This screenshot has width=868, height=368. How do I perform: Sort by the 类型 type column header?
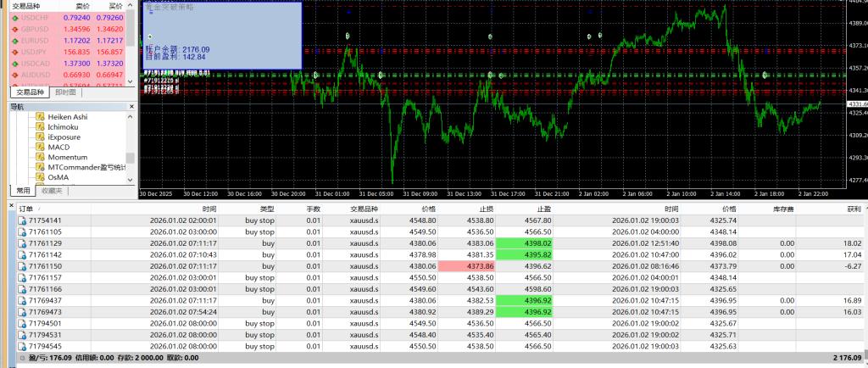tap(266, 209)
